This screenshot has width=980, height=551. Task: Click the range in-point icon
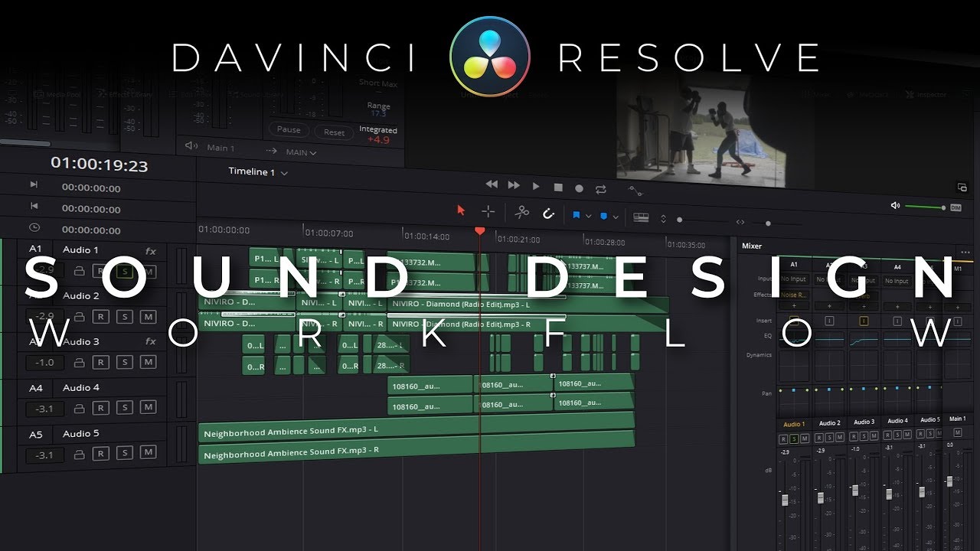[34, 184]
